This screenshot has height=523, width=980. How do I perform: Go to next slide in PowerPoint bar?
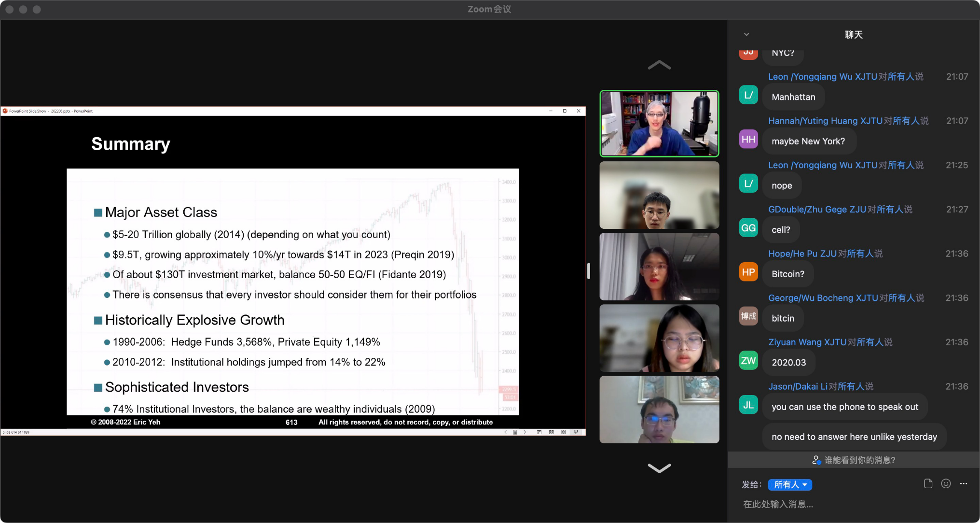pos(525,432)
